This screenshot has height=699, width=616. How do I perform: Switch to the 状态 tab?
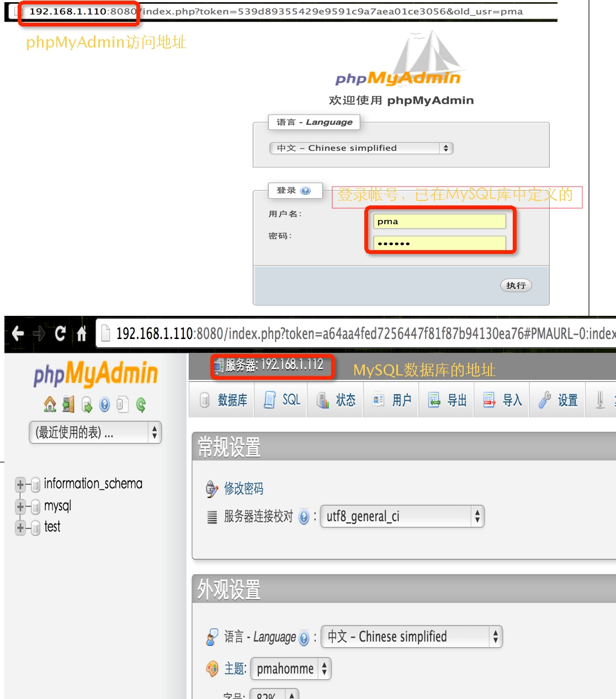[x=336, y=400]
